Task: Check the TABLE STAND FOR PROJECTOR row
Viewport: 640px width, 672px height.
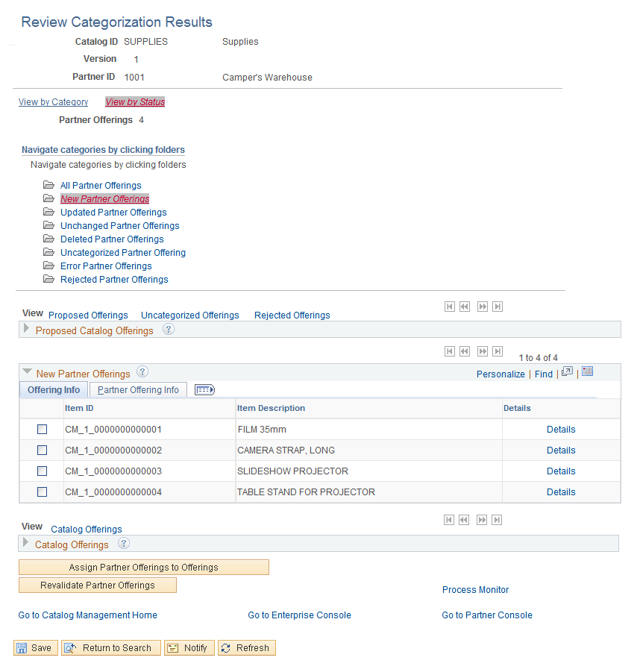Action: (x=42, y=492)
